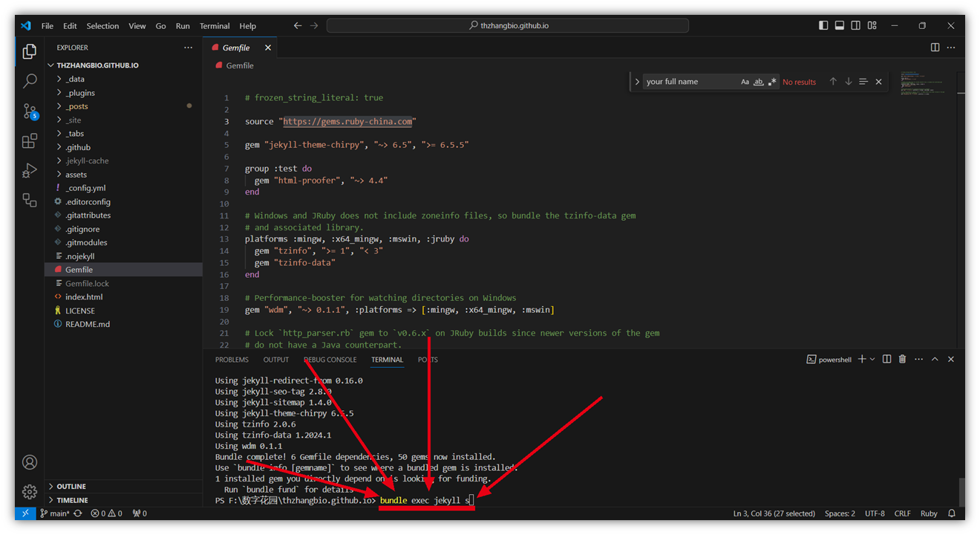
Task: Open the Manage gear menu
Action: 30,491
